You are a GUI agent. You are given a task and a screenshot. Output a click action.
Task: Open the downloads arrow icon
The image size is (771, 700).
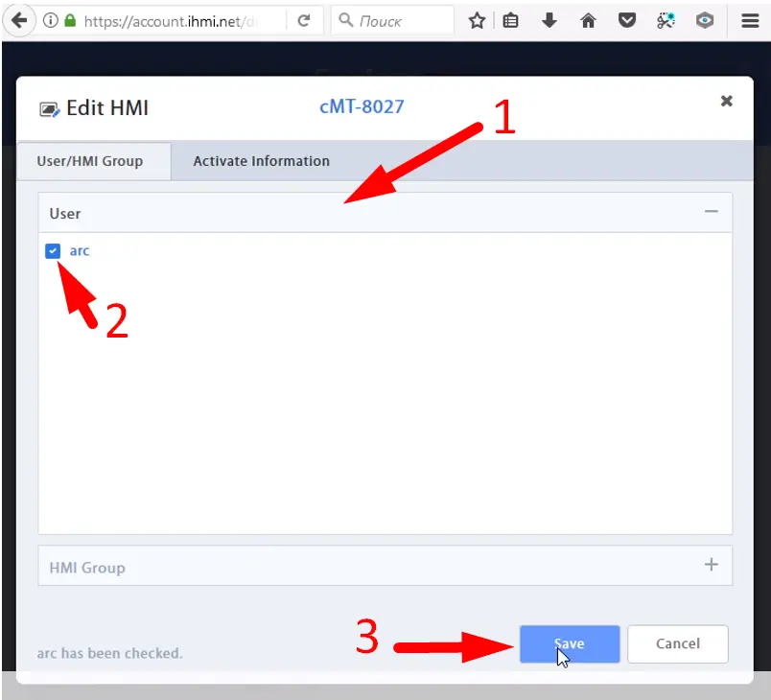click(549, 21)
